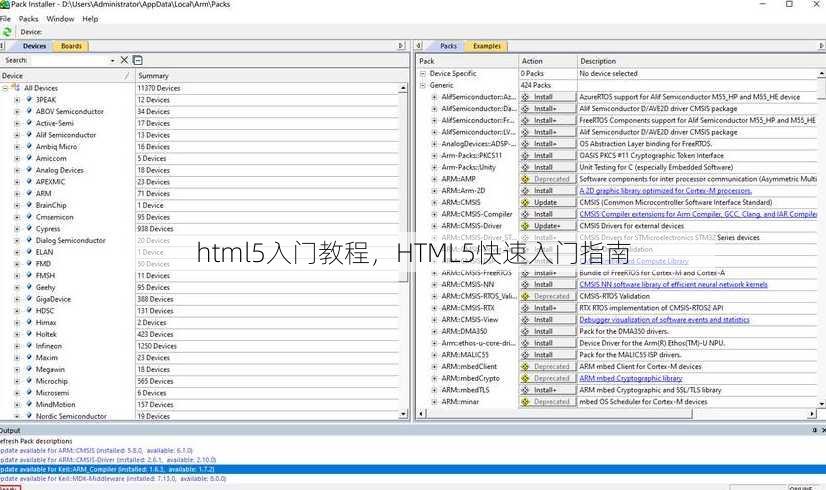Open the Window menu
Viewport: 826px width, 490px height.
[60, 18]
